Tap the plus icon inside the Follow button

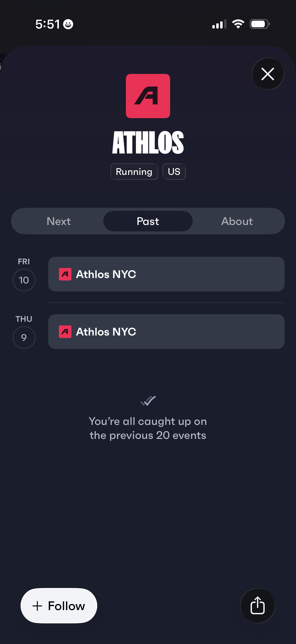tap(37, 606)
